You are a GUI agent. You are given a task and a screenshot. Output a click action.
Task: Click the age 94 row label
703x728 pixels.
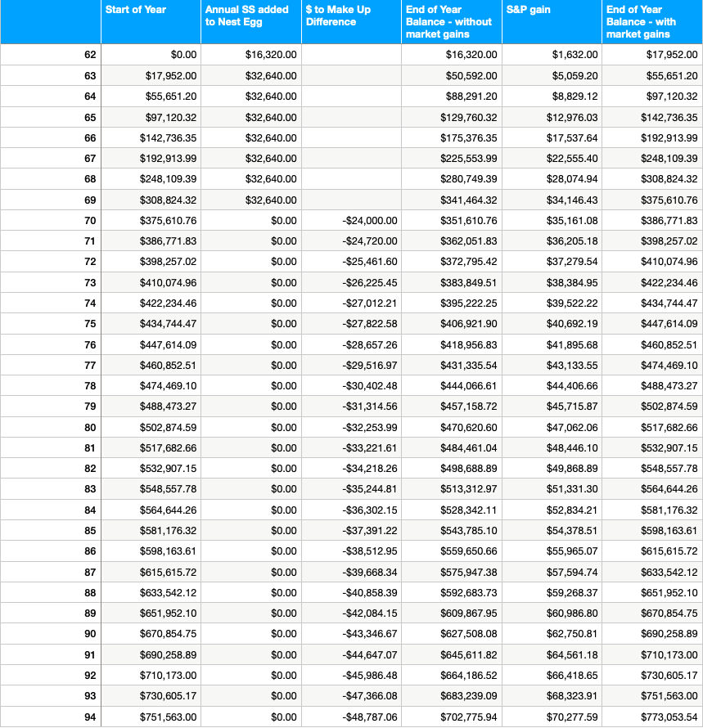point(90,717)
